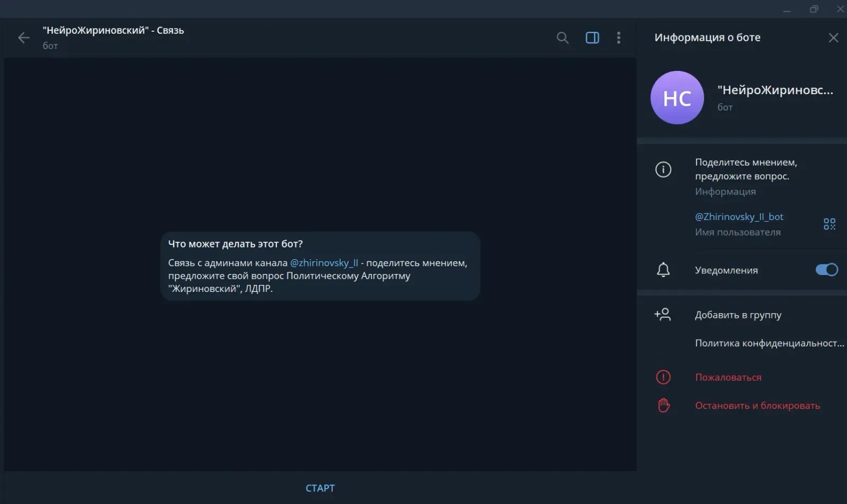
Task: Click the info circle icon
Action: 663,169
